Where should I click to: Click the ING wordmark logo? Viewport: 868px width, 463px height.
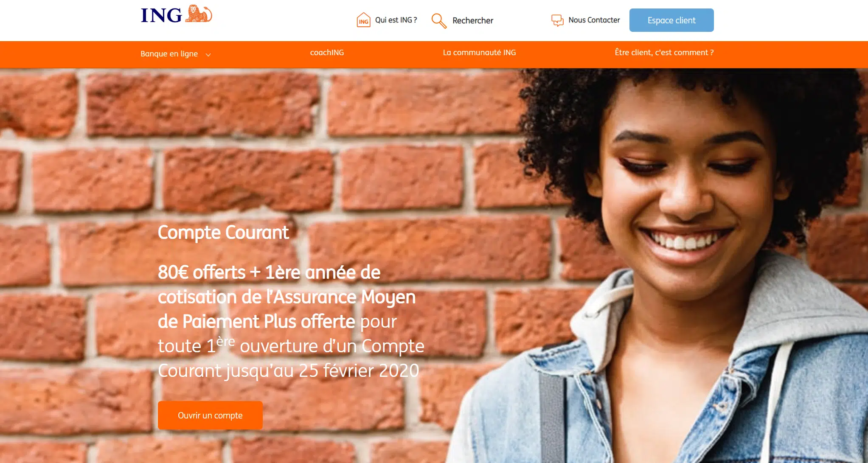(x=161, y=16)
